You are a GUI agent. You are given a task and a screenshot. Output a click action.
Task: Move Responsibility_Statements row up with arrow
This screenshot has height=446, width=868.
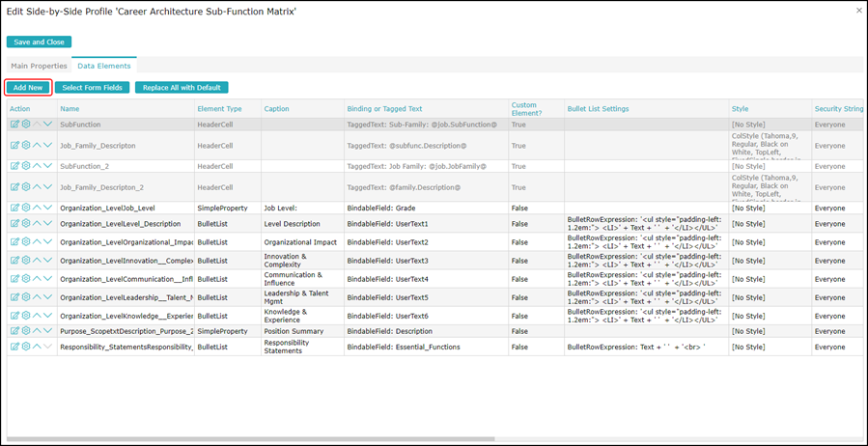pos(38,347)
